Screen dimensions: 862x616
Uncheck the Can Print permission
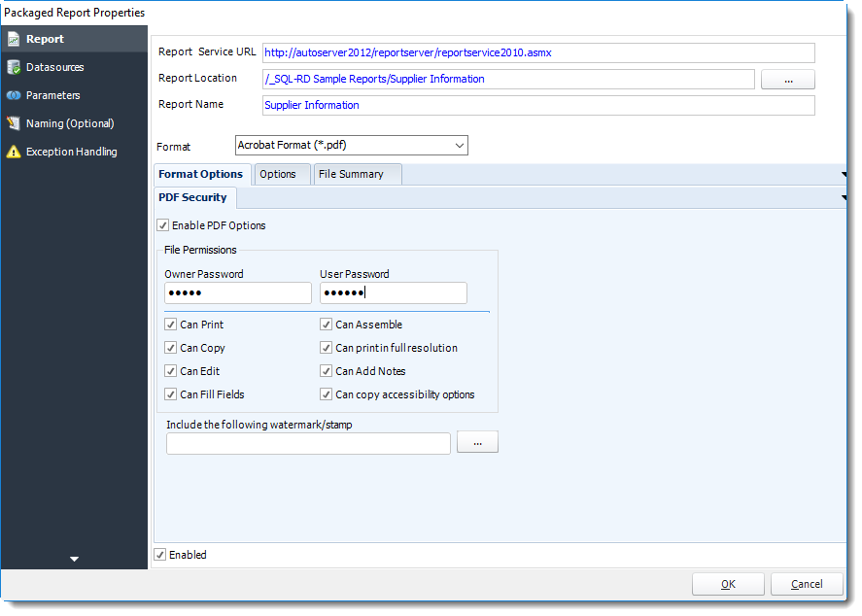tap(170, 324)
